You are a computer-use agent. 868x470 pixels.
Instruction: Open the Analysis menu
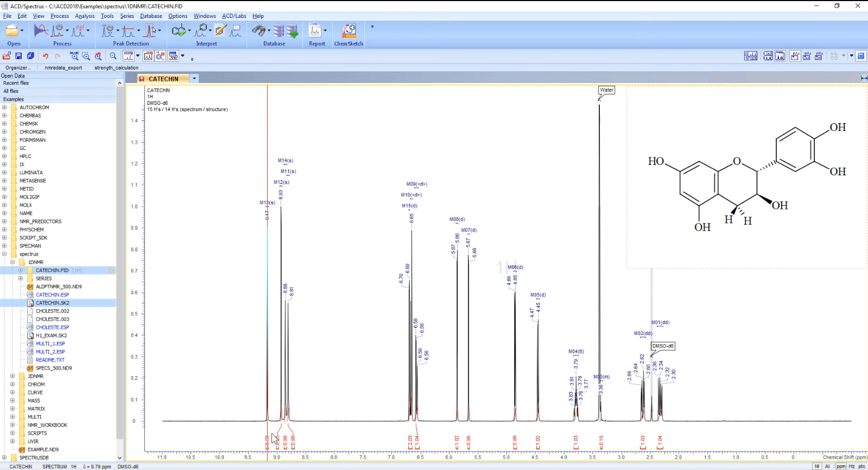point(85,16)
